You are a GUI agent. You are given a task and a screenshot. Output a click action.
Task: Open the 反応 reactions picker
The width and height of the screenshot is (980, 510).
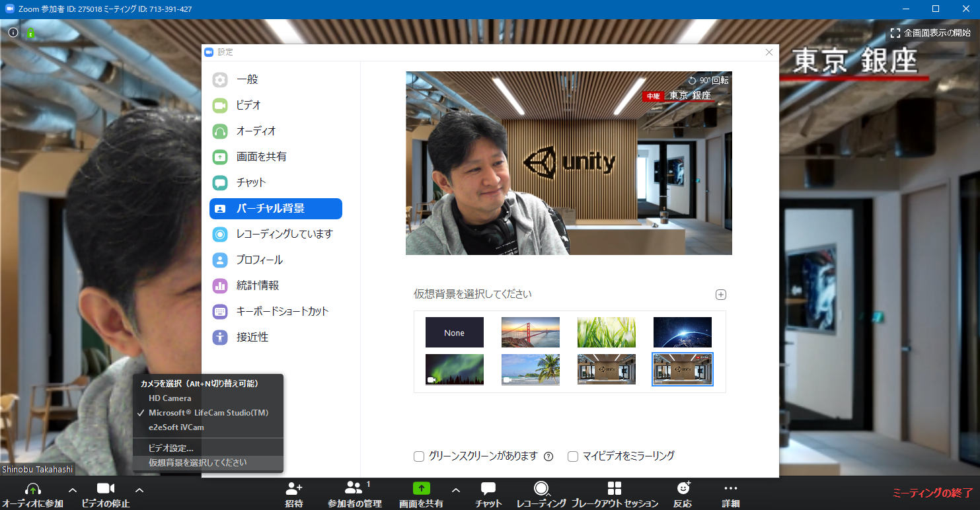[x=683, y=495]
